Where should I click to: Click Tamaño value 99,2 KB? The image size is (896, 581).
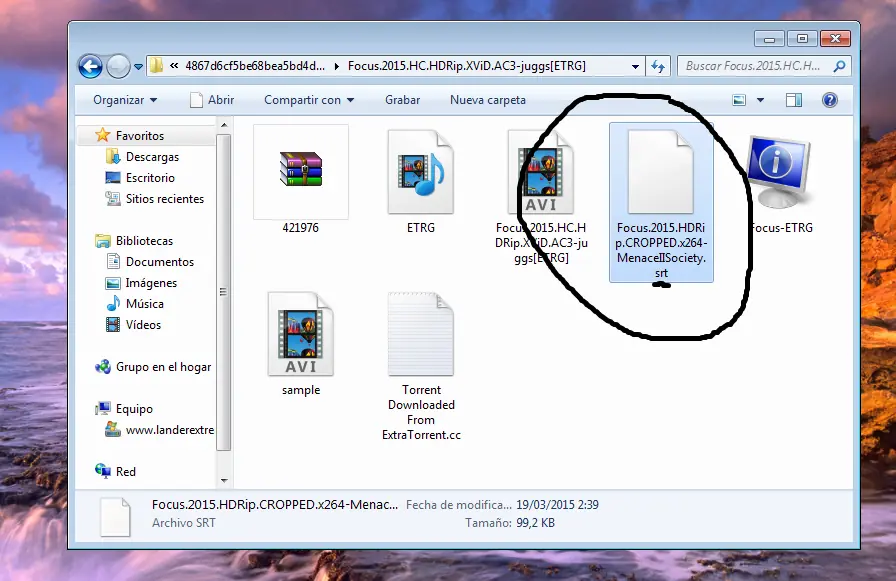535,523
